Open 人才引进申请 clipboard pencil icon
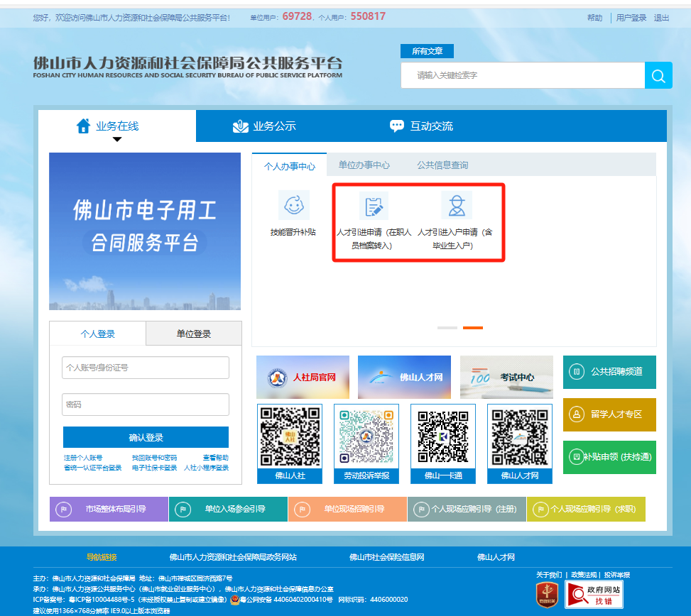This screenshot has width=691, height=616. click(x=374, y=206)
